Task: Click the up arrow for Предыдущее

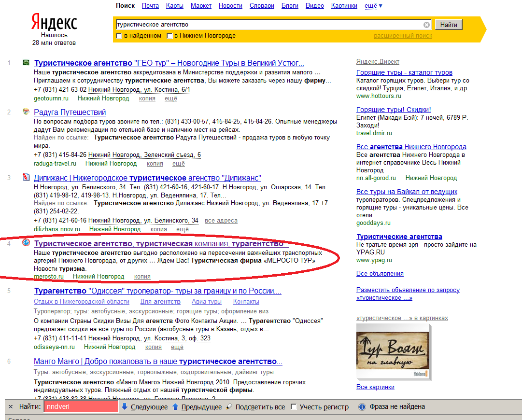Action: pyautogui.click(x=175, y=406)
